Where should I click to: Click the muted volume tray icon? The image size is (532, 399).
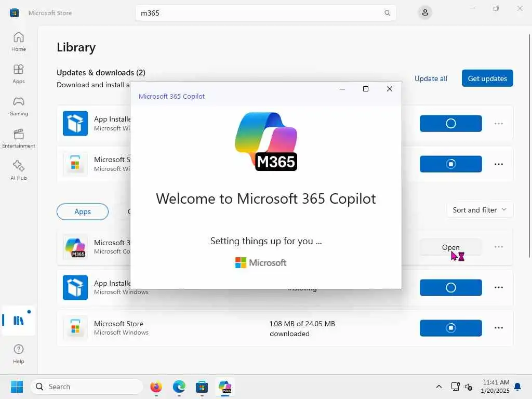[469, 387]
